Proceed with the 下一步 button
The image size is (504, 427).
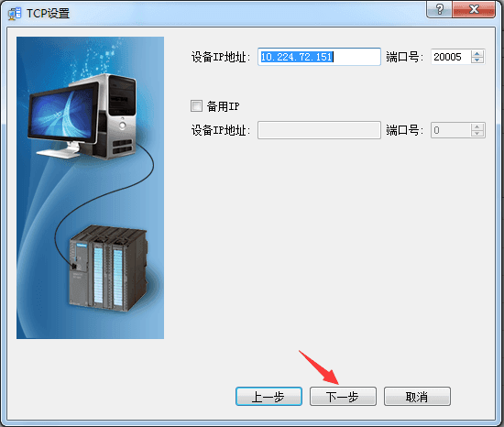click(343, 397)
